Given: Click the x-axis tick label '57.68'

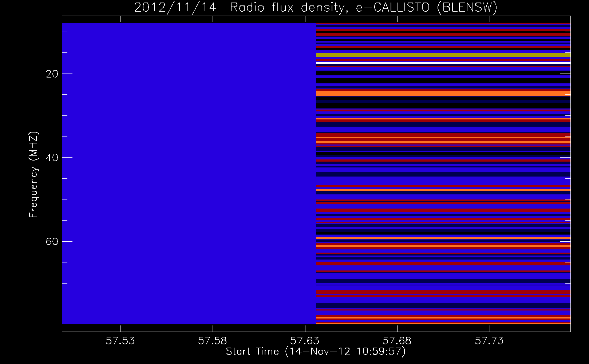Looking at the screenshot, I should point(398,341).
